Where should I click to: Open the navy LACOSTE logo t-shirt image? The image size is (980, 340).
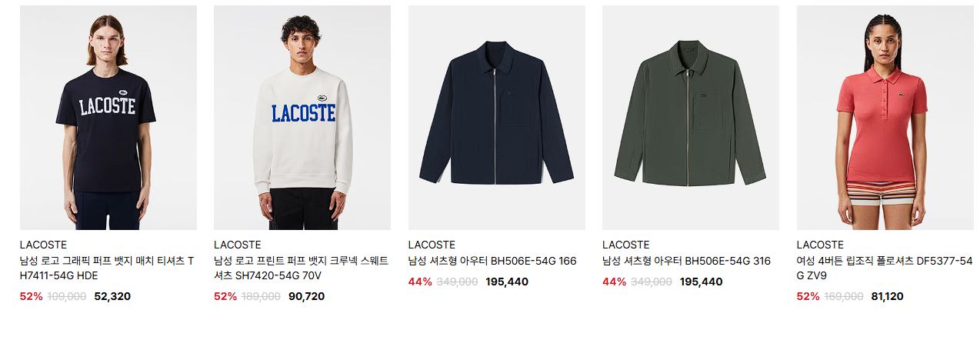[x=108, y=118]
